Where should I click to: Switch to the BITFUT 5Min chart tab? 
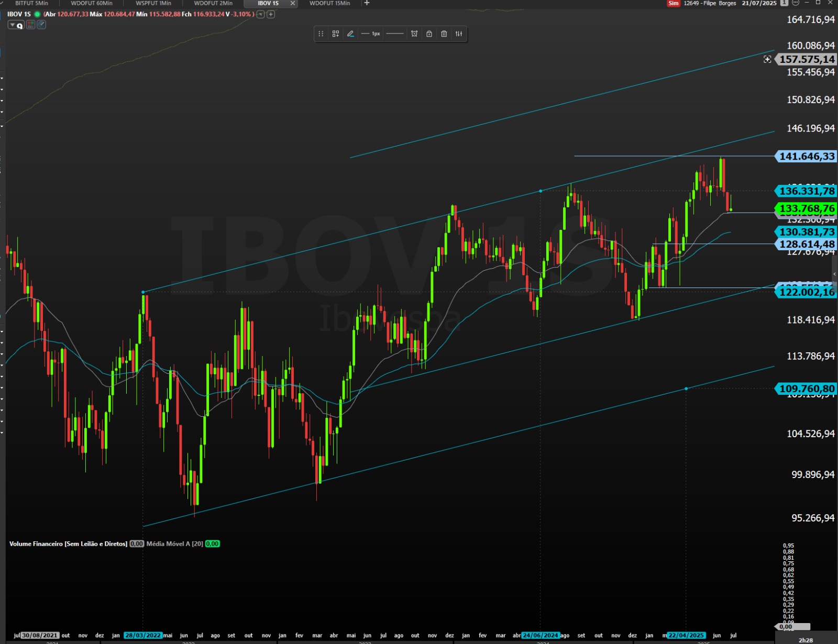click(x=31, y=3)
